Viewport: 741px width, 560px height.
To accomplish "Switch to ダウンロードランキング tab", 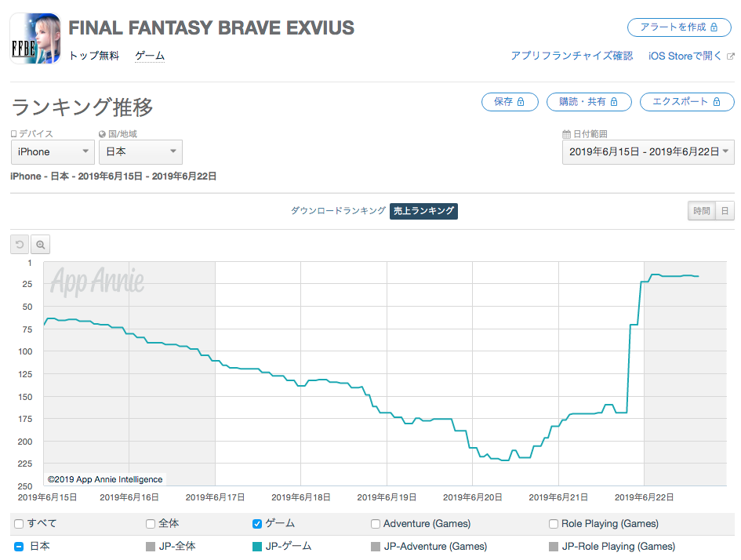I will 338,211.
